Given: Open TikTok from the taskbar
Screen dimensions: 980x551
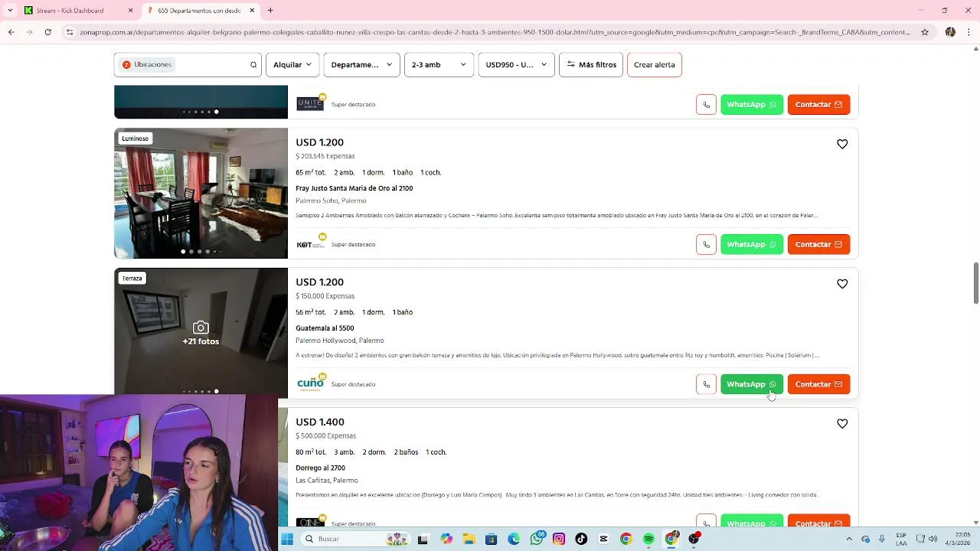Looking at the screenshot, I should click(581, 539).
